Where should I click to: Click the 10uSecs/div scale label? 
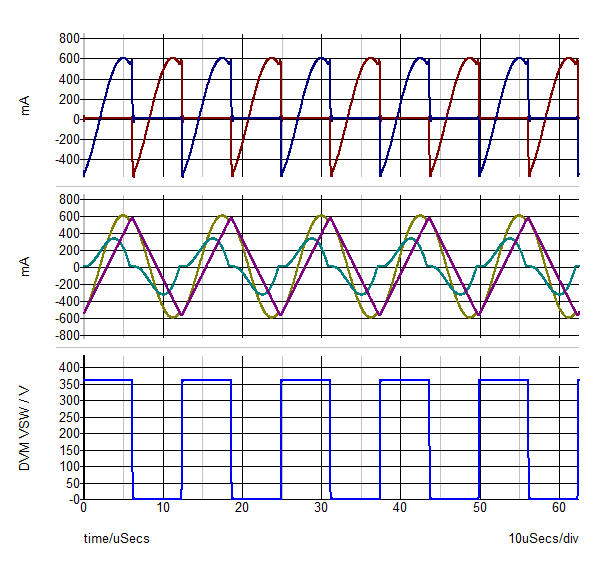543,539
